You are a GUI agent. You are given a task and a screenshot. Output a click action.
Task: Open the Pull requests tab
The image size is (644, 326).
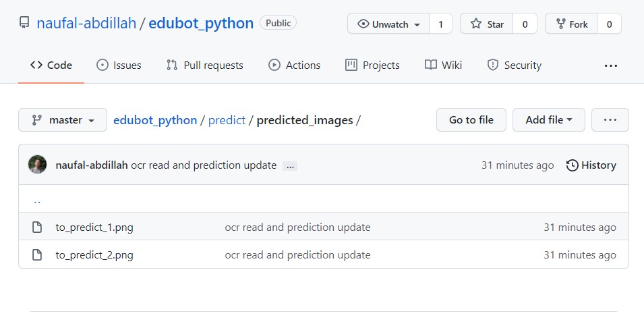tap(204, 65)
